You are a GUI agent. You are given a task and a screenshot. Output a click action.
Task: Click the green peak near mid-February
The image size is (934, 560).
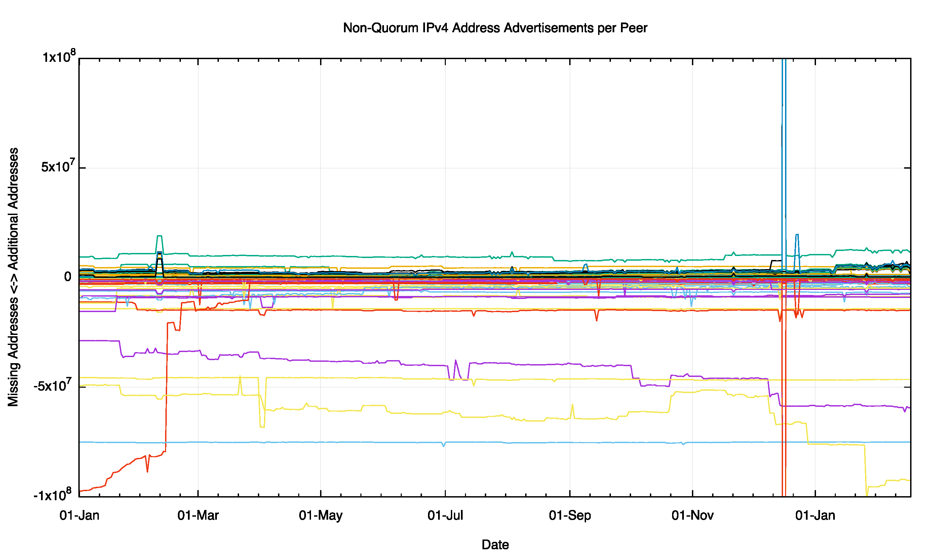coord(159,236)
